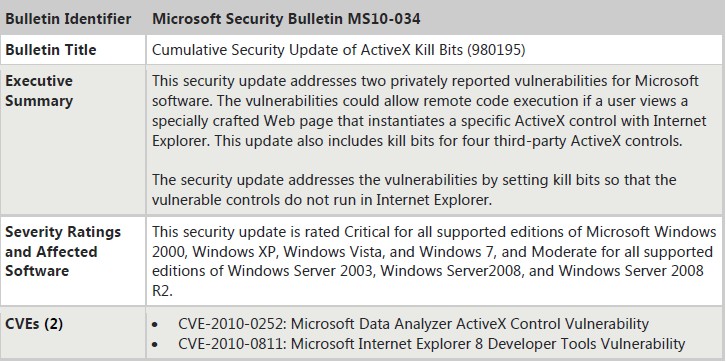This screenshot has width=726, height=362.
Task: Click the severity rating description text
Action: [434, 261]
